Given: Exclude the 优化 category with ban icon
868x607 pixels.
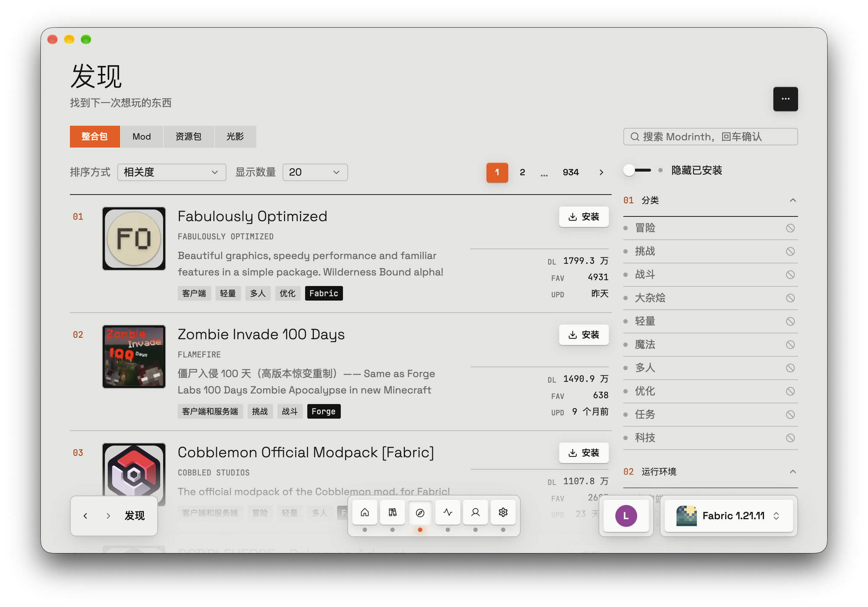Looking at the screenshot, I should coord(790,391).
